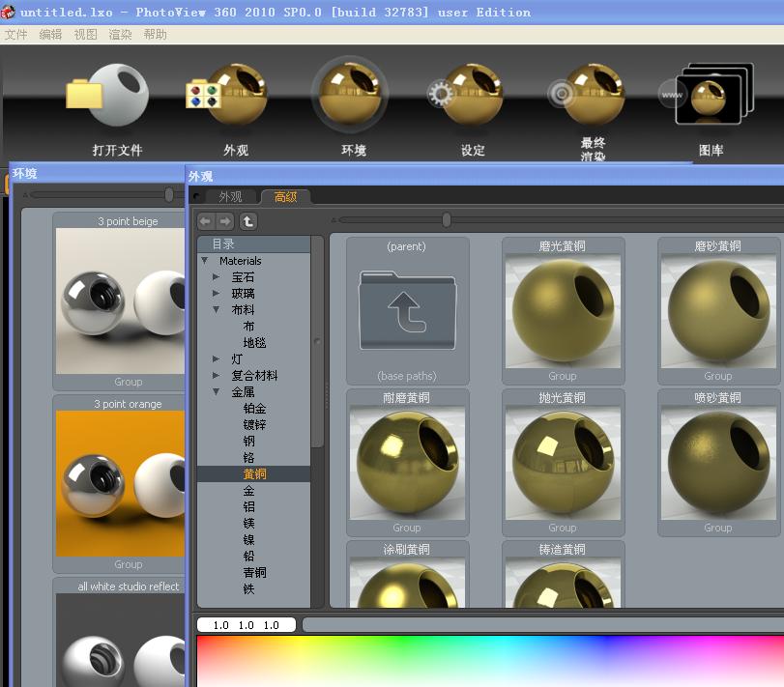
Task: Switch to the 外观 tab
Action: tap(230, 197)
